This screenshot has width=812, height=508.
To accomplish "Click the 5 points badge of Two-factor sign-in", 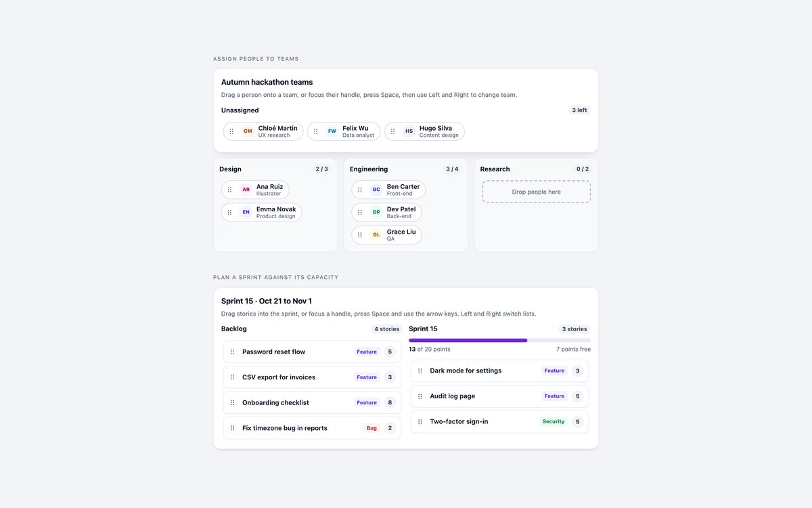I will pos(577,421).
